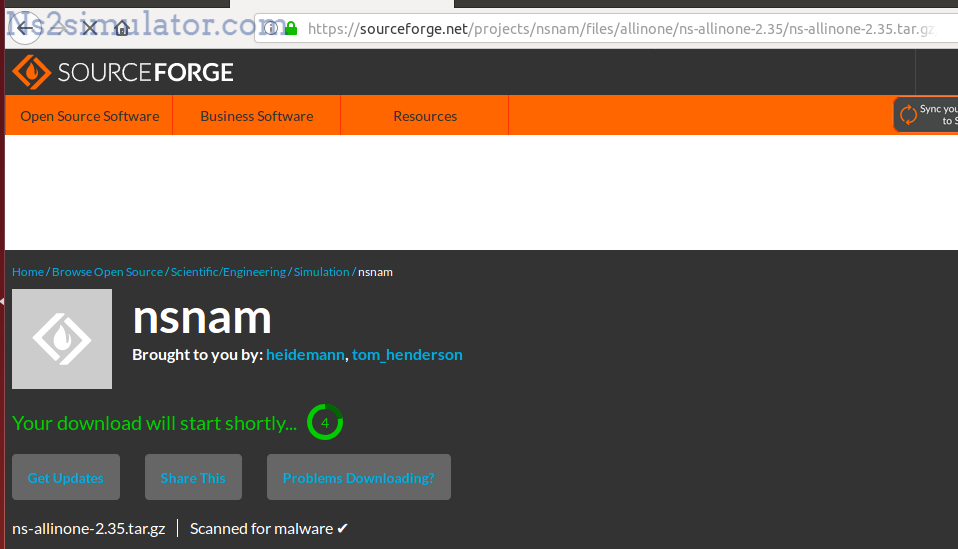Click the ns-allinone-2.35.tar.gz file name
958x549 pixels.
89,528
